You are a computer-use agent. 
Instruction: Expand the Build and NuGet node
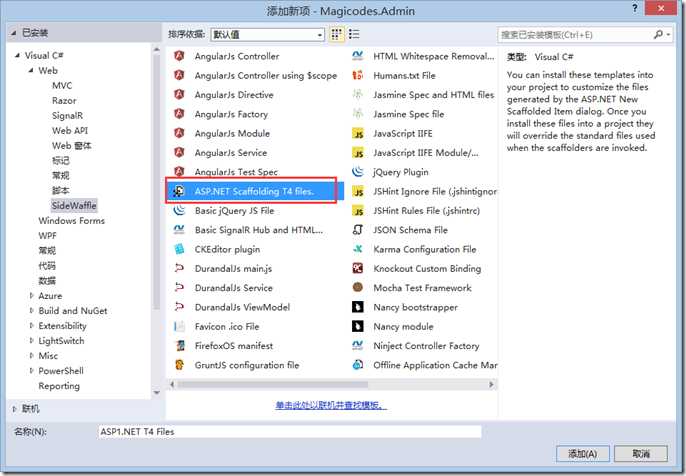coord(31,311)
